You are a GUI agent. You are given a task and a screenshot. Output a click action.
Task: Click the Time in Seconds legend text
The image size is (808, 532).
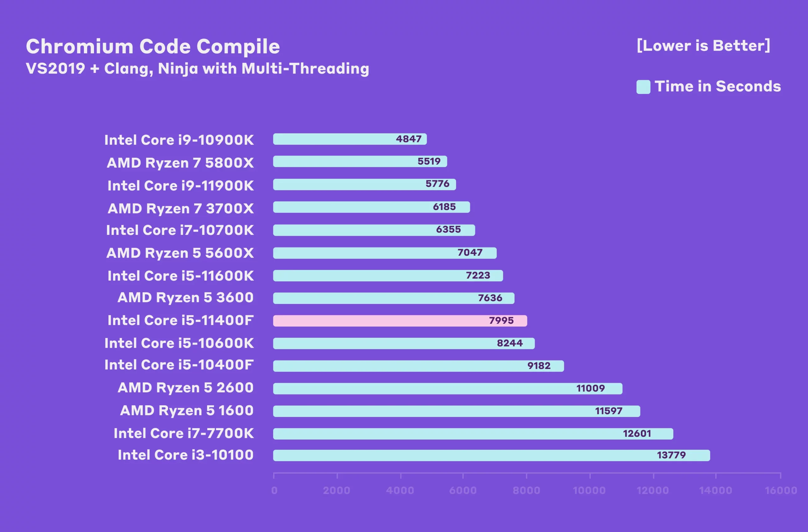(x=717, y=86)
